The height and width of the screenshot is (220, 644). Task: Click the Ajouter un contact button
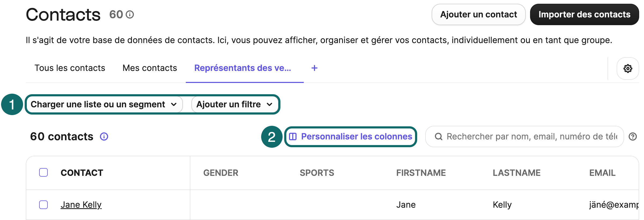point(478,14)
